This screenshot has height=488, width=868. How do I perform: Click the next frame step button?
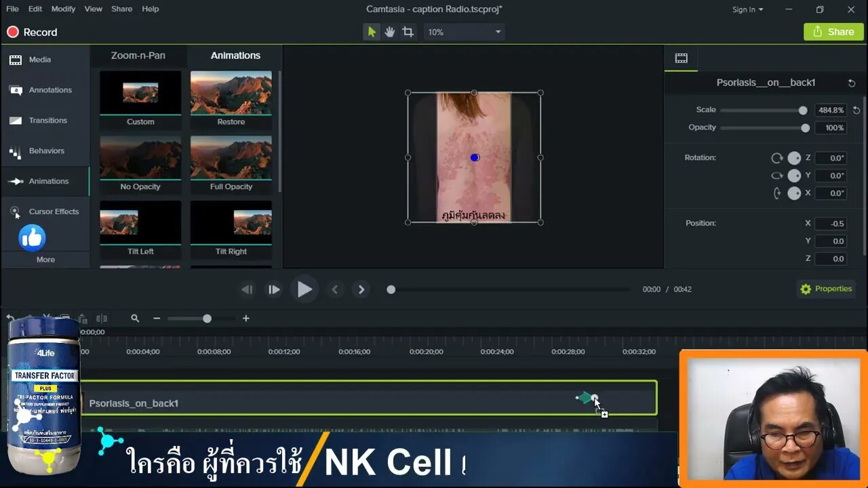(274, 289)
